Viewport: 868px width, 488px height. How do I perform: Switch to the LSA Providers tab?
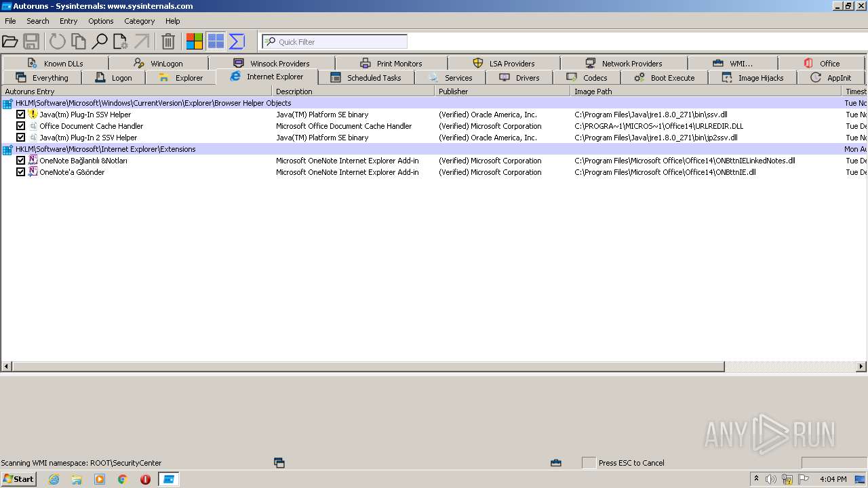pos(504,64)
